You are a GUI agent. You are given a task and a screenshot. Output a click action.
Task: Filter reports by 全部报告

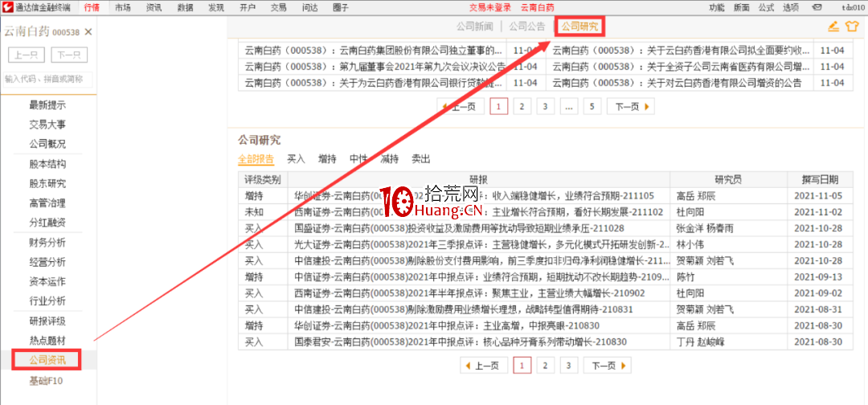point(256,159)
